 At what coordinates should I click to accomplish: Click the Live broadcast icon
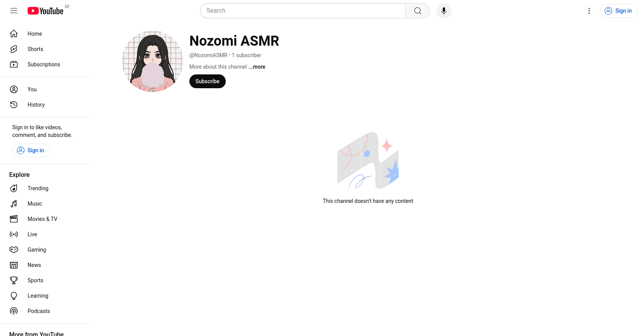[14, 234]
